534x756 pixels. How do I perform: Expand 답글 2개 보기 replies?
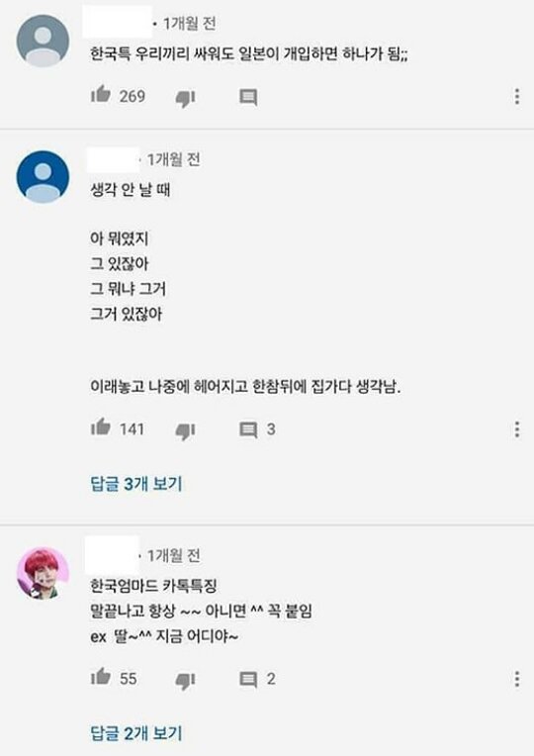tap(136, 733)
